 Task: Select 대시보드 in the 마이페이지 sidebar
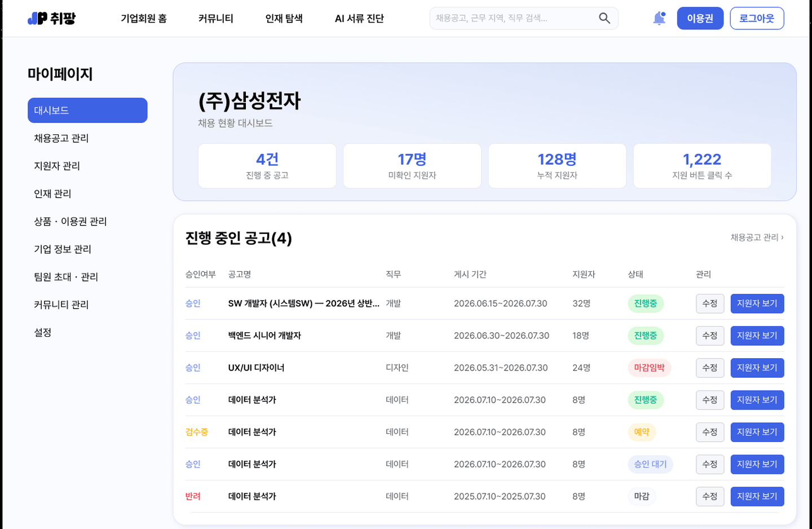87,111
